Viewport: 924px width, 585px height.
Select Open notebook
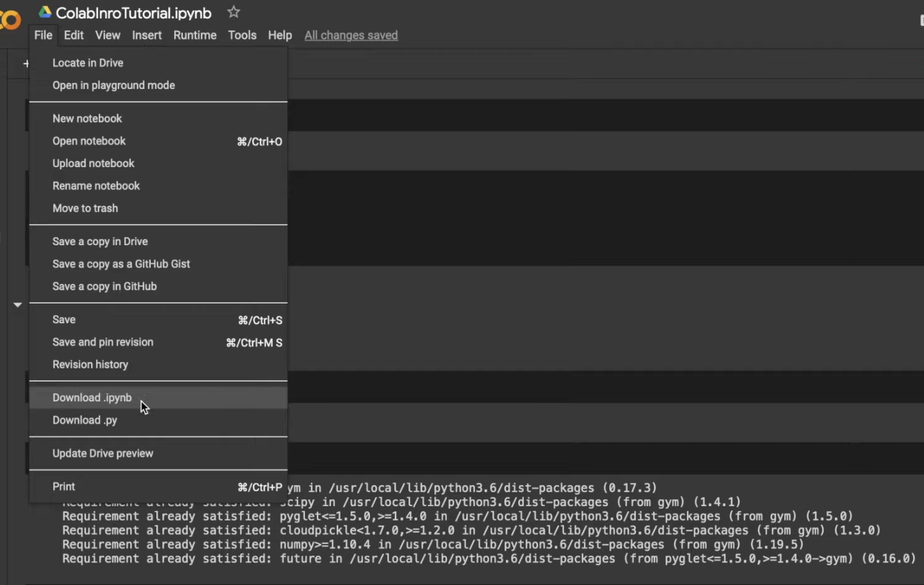click(x=158, y=141)
